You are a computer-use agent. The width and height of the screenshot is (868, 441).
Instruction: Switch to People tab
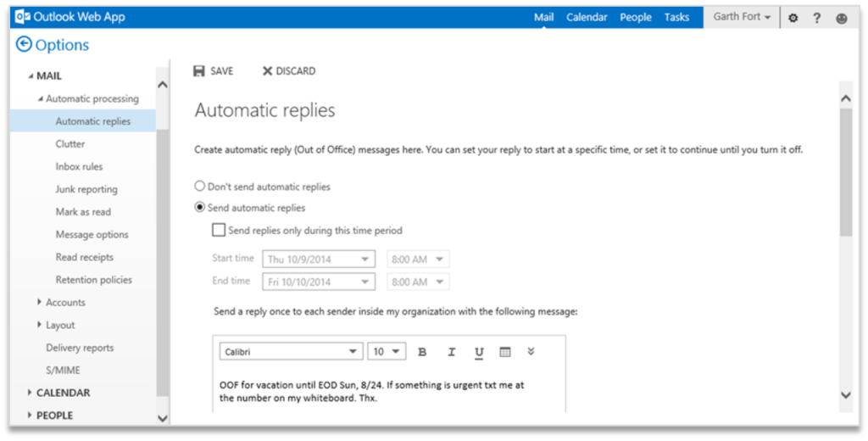(x=636, y=17)
